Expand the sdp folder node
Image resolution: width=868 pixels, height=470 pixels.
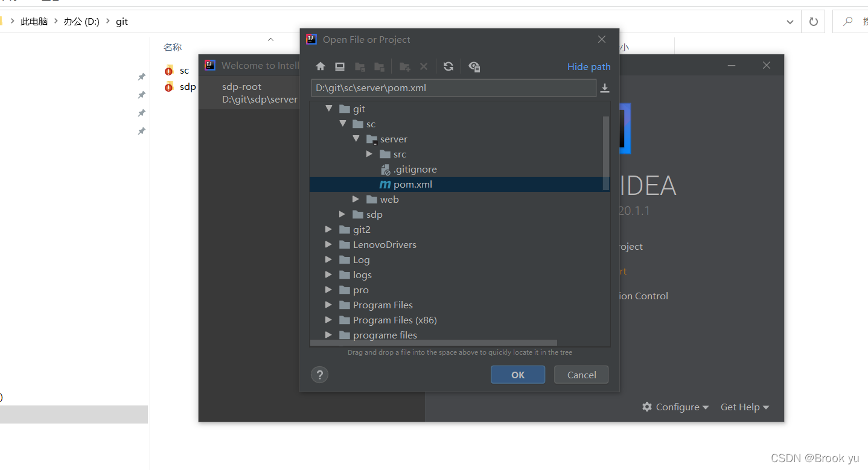point(342,214)
